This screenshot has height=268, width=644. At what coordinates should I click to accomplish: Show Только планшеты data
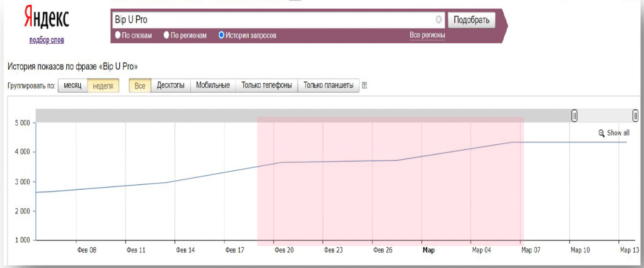click(x=328, y=86)
